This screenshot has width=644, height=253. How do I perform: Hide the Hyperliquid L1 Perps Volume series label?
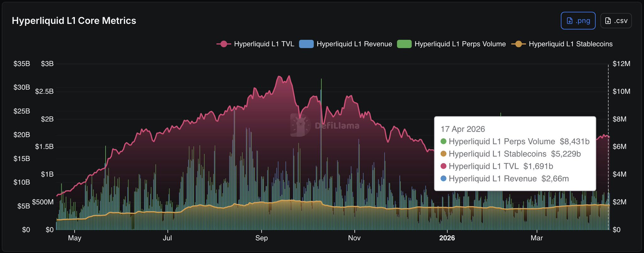460,44
